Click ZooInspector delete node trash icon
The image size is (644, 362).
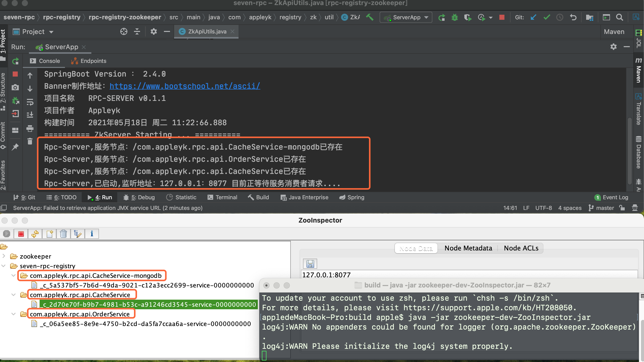pyautogui.click(x=63, y=233)
